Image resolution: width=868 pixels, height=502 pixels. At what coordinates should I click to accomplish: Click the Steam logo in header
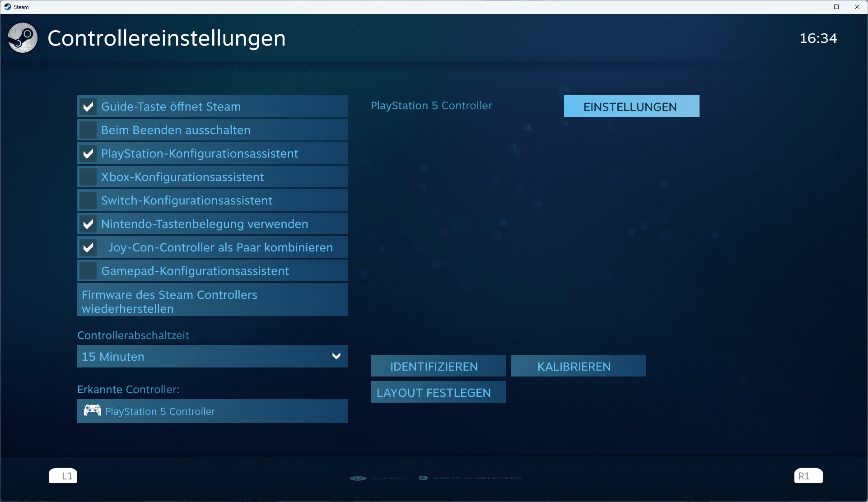tap(23, 38)
